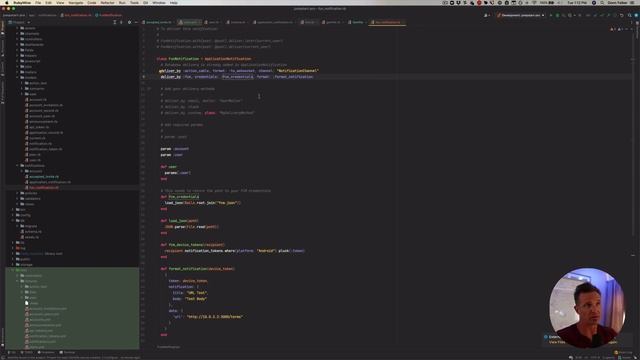
Task: Open the Project view selector dropdown
Action: pos(19,22)
